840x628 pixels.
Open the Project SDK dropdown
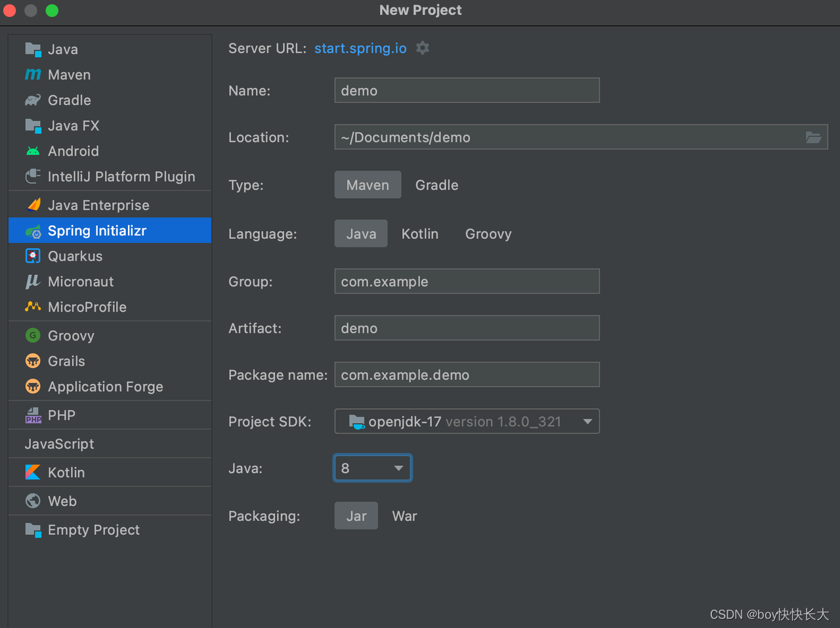[x=467, y=421]
